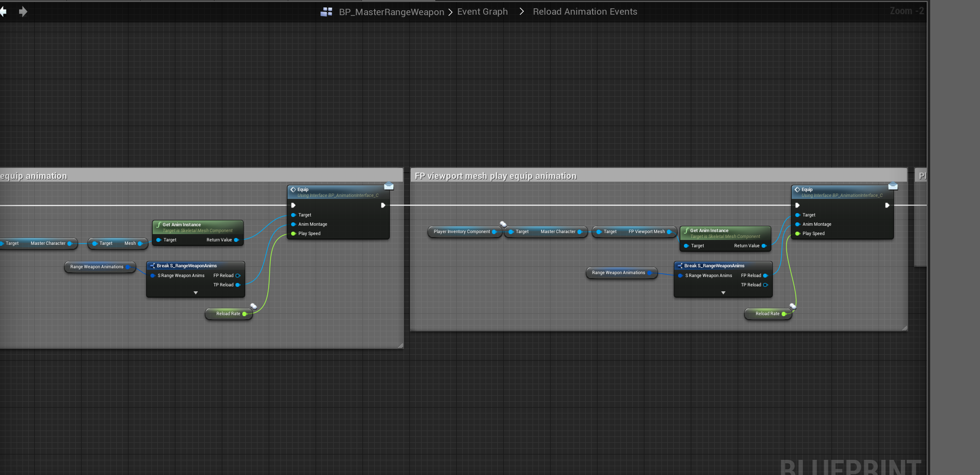Click FP Reload pin on left Break node
The height and width of the screenshot is (475, 980).
[x=238, y=276]
